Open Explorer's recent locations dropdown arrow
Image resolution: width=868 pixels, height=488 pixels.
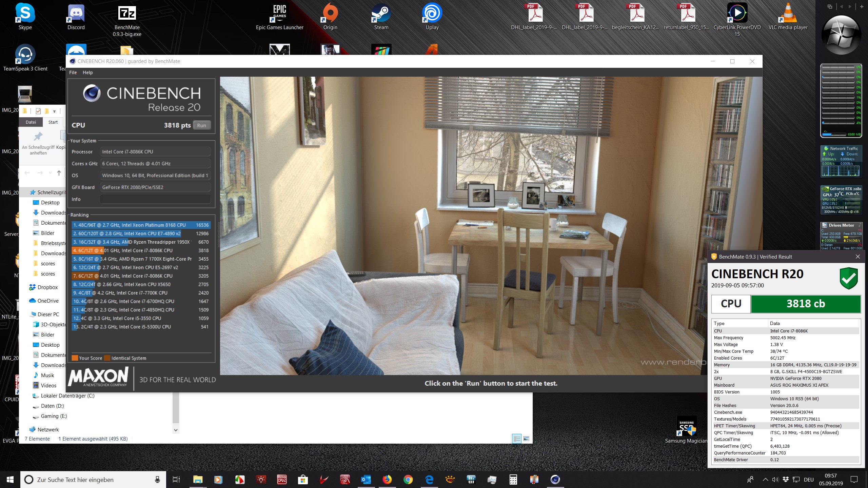(50, 173)
